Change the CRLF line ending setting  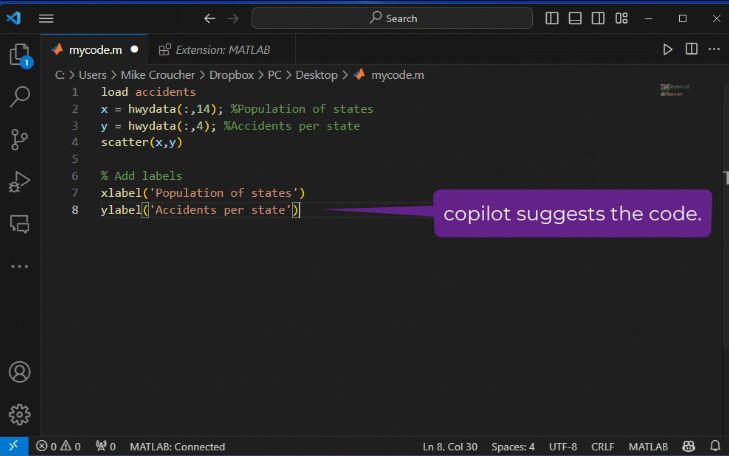click(603, 446)
